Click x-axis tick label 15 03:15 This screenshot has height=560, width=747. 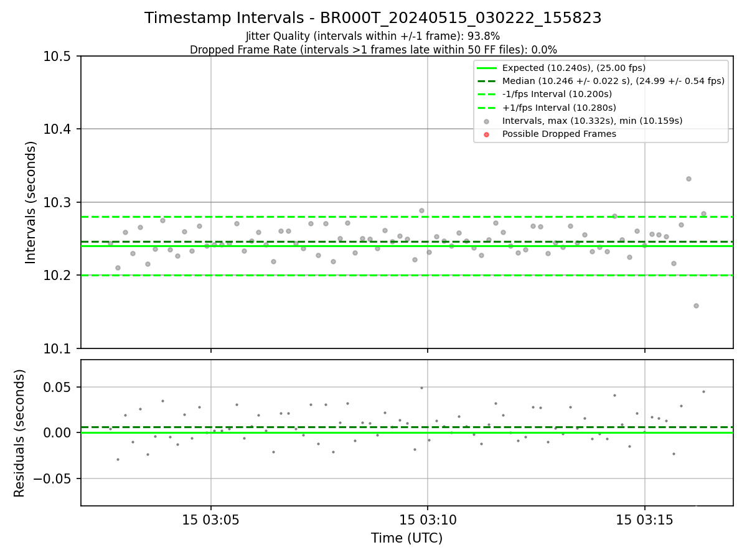[x=644, y=520]
